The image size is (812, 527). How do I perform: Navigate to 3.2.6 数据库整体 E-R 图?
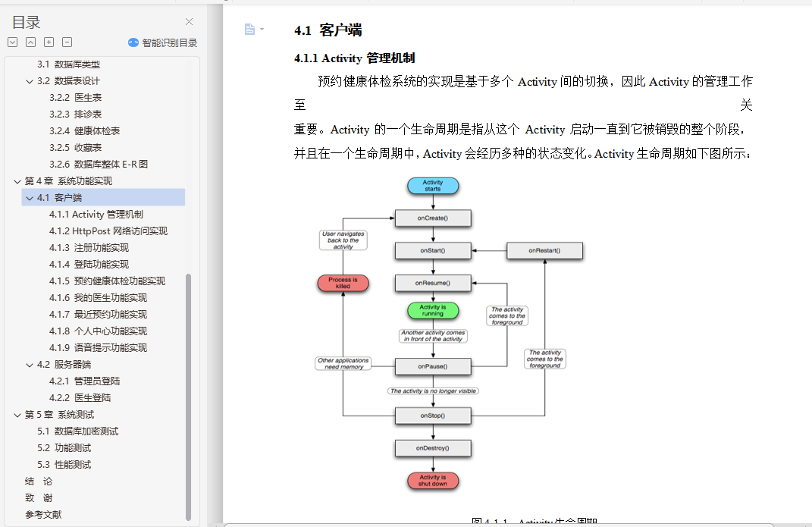click(x=99, y=164)
